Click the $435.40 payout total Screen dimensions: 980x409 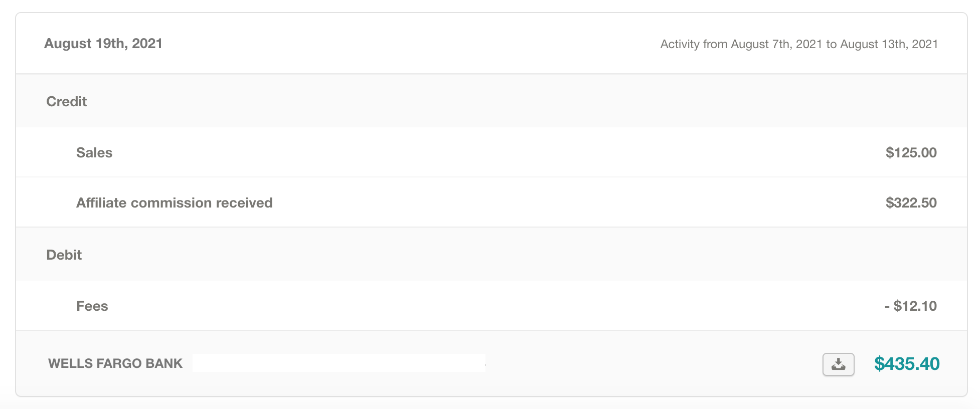[907, 364]
